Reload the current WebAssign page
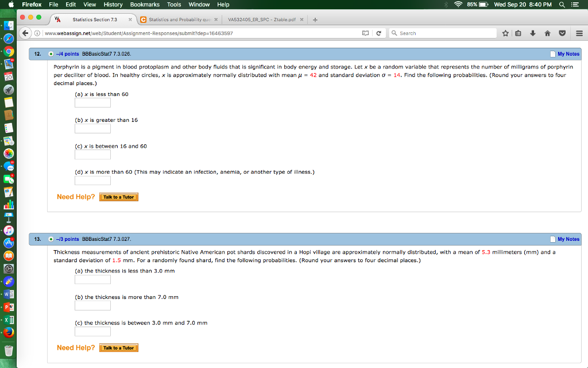Image resolution: width=588 pixels, height=368 pixels. [378, 33]
